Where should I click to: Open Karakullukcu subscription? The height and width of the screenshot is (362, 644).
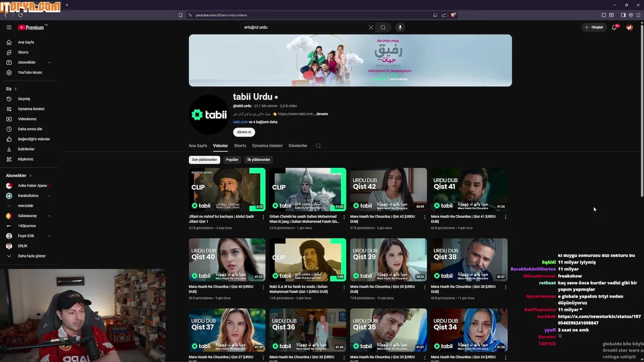29,196
